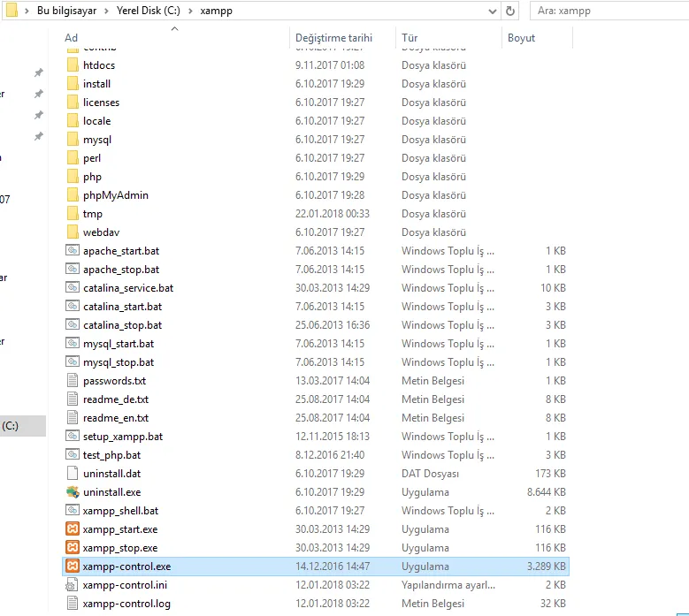The width and height of the screenshot is (689, 616).
Task: Click the uninstall.dat blank file icon
Action: pos(73,474)
